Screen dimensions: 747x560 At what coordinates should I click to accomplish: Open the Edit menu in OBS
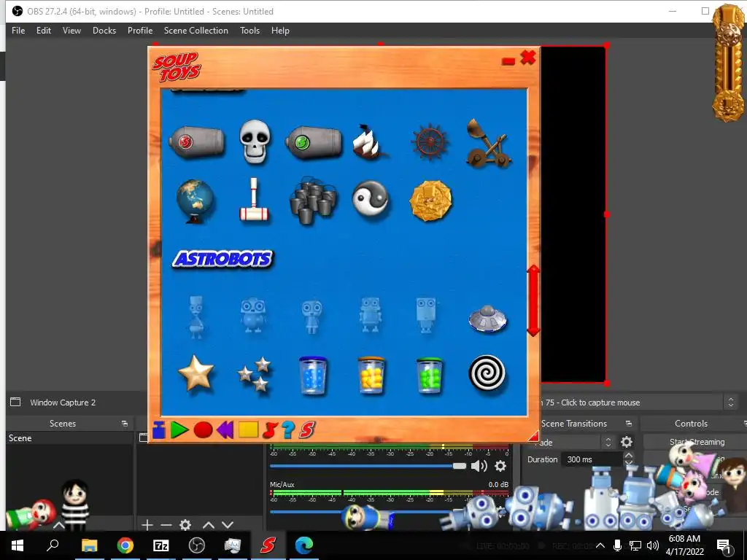pos(43,31)
